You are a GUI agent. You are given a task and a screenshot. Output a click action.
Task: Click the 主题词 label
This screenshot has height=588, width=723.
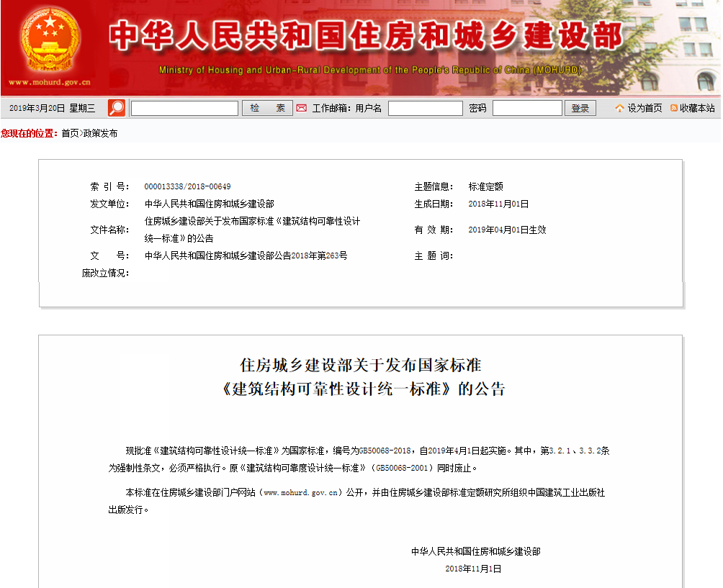434,255
